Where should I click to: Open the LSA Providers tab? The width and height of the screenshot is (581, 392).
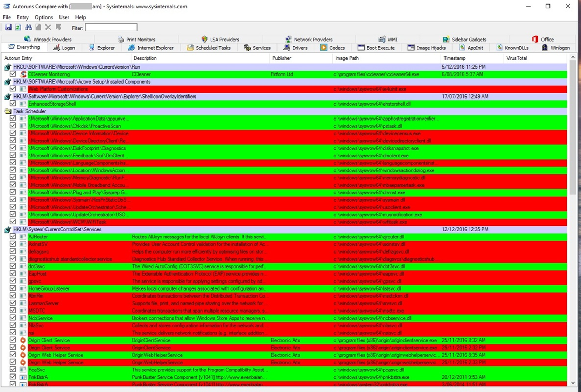coord(220,39)
